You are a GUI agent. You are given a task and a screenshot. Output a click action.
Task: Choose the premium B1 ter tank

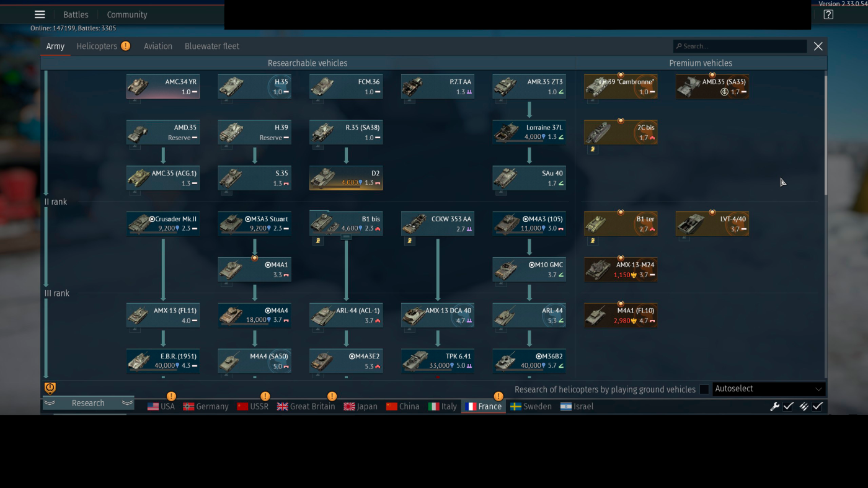[621, 224]
